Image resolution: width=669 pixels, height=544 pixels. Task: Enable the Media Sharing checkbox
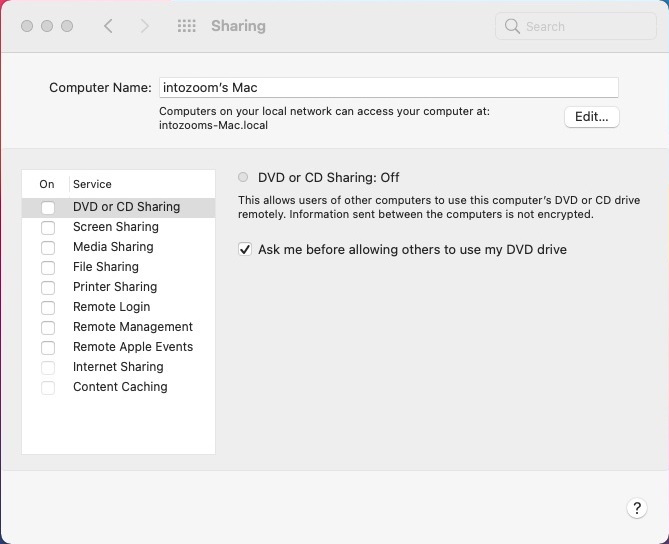tap(48, 247)
